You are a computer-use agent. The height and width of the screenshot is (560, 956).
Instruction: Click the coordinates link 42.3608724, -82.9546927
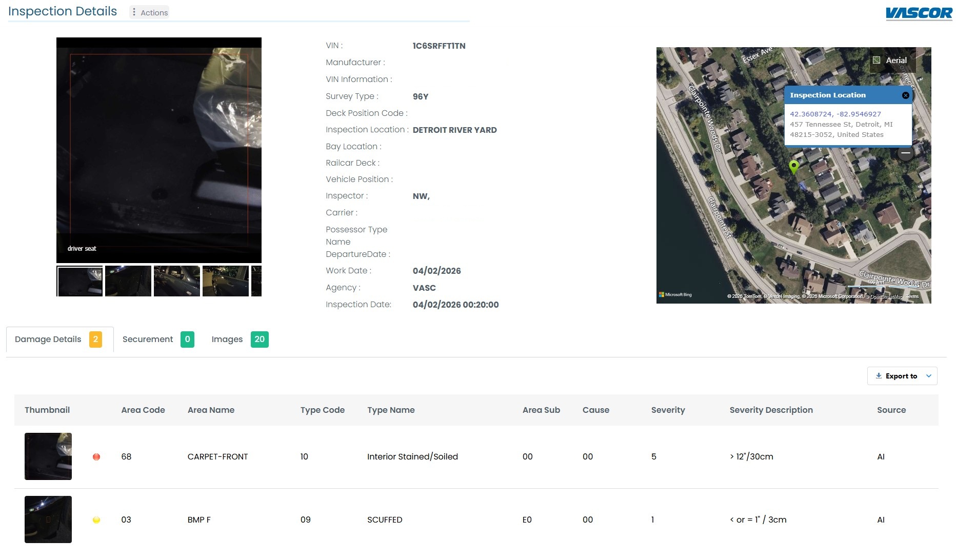point(835,114)
